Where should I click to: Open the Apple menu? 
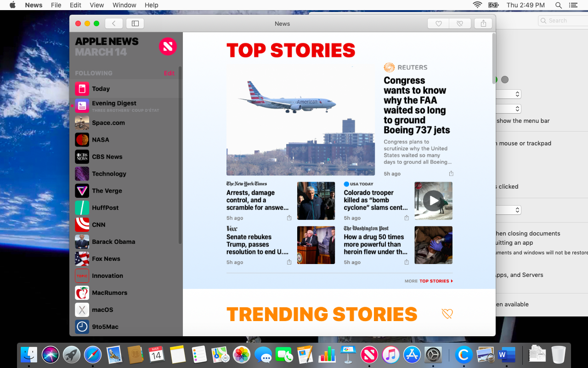point(12,5)
